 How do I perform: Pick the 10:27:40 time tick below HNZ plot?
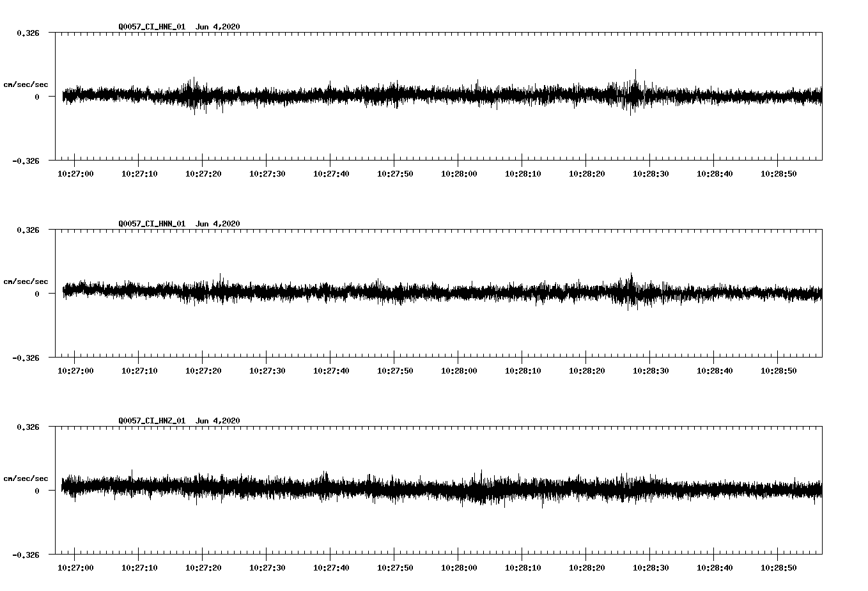click(331, 567)
